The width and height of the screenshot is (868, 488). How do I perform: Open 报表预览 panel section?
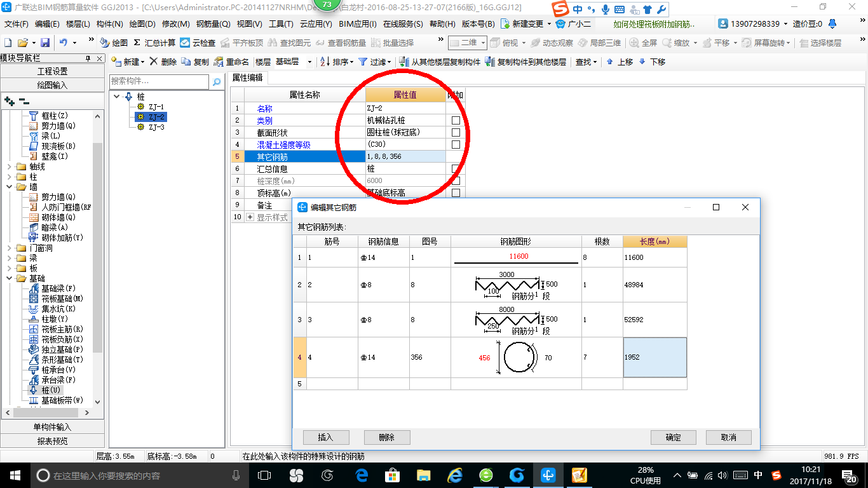[x=52, y=441]
